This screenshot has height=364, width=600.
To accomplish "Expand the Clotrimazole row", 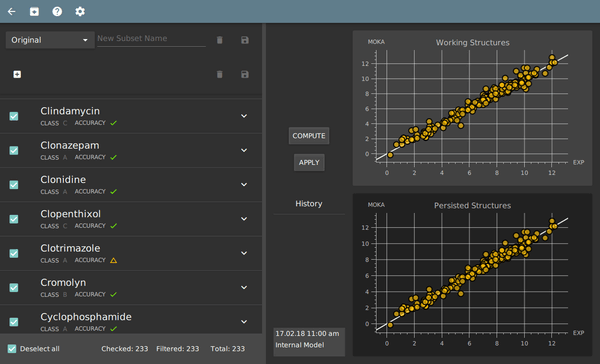I will (244, 253).
